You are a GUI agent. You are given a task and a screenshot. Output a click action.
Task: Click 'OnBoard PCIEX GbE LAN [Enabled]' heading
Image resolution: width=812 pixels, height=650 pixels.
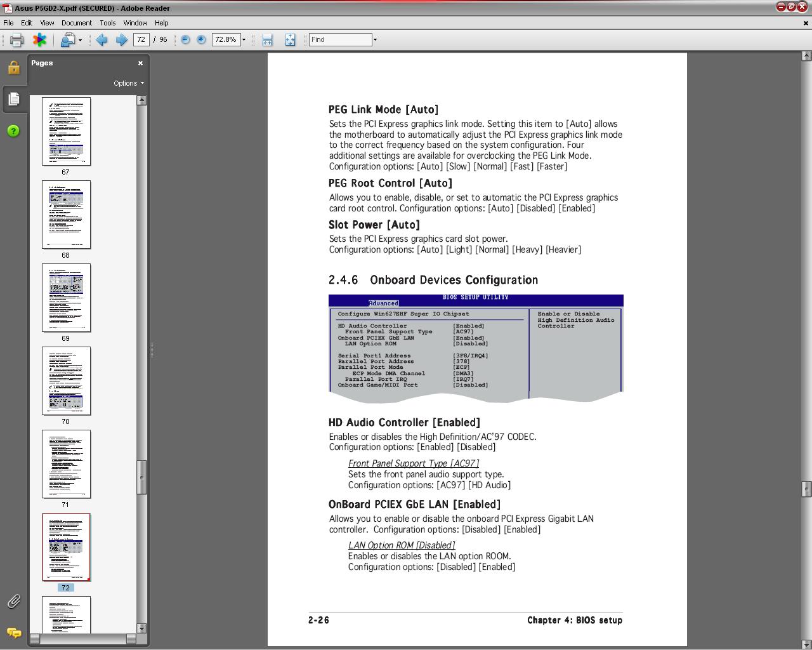pyautogui.click(x=414, y=505)
